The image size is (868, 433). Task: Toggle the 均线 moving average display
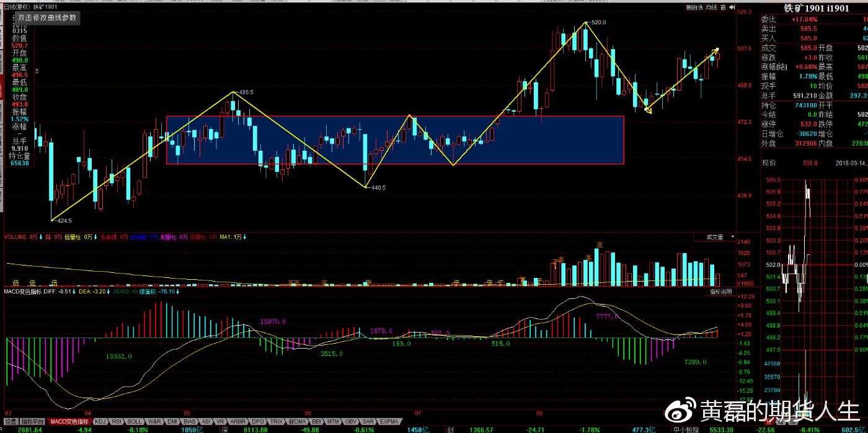point(711,7)
